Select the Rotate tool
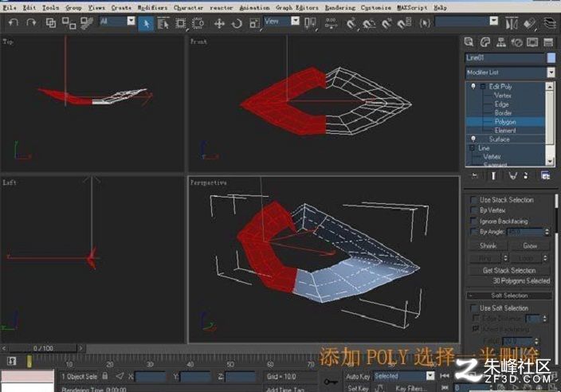Viewport: 561px width, 392px height. click(x=237, y=24)
